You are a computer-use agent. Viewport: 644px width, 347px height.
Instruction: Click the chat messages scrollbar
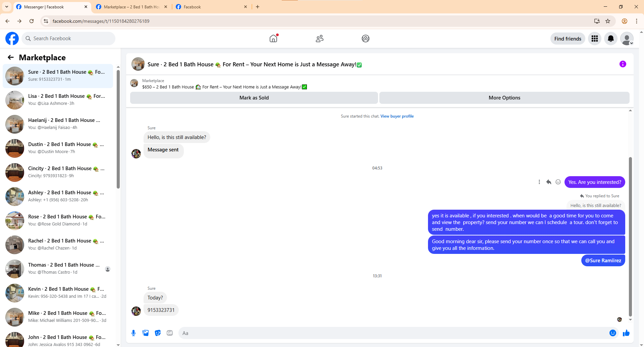click(x=630, y=236)
